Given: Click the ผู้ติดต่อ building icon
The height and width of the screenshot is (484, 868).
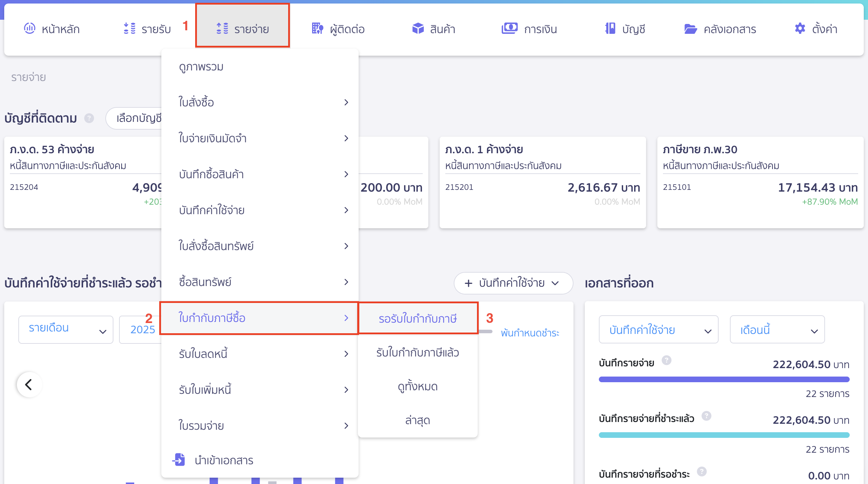Looking at the screenshot, I should (317, 28).
